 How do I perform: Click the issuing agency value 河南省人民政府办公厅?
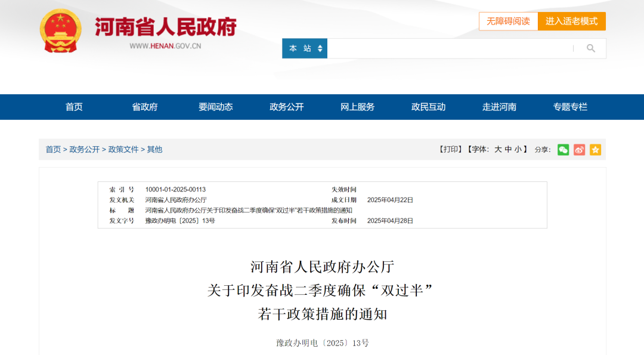tap(176, 200)
